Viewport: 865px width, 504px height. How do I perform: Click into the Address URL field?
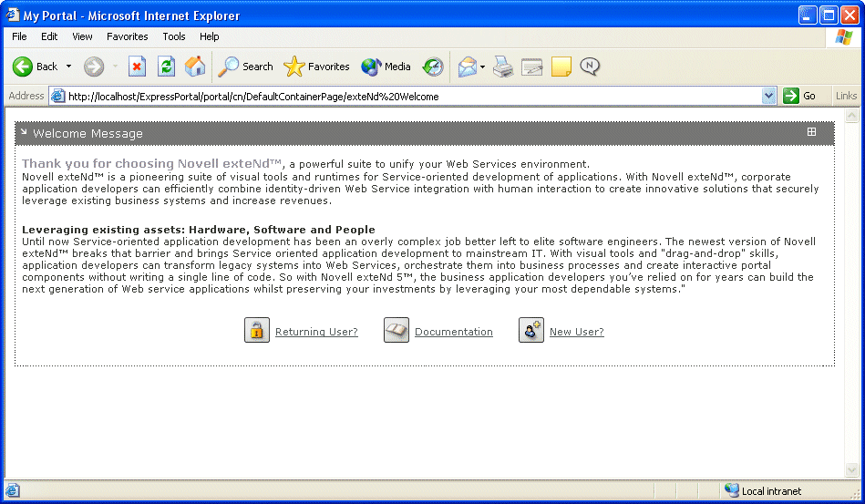point(414,97)
